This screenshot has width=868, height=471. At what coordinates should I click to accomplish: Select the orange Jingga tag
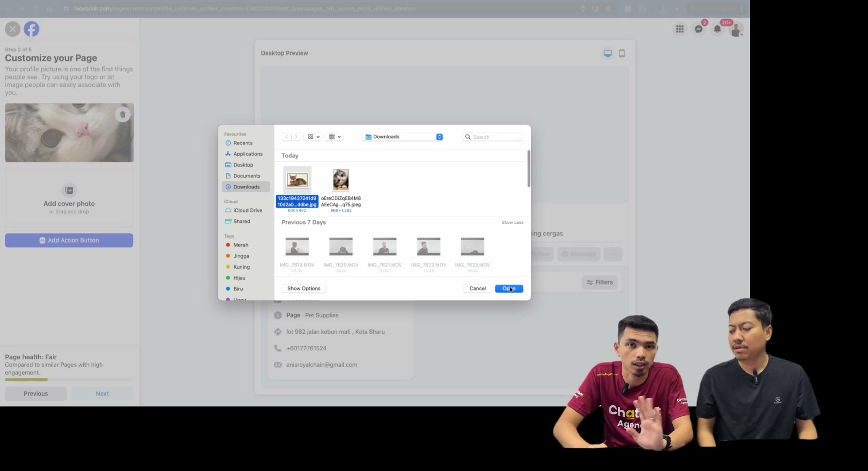point(246,256)
